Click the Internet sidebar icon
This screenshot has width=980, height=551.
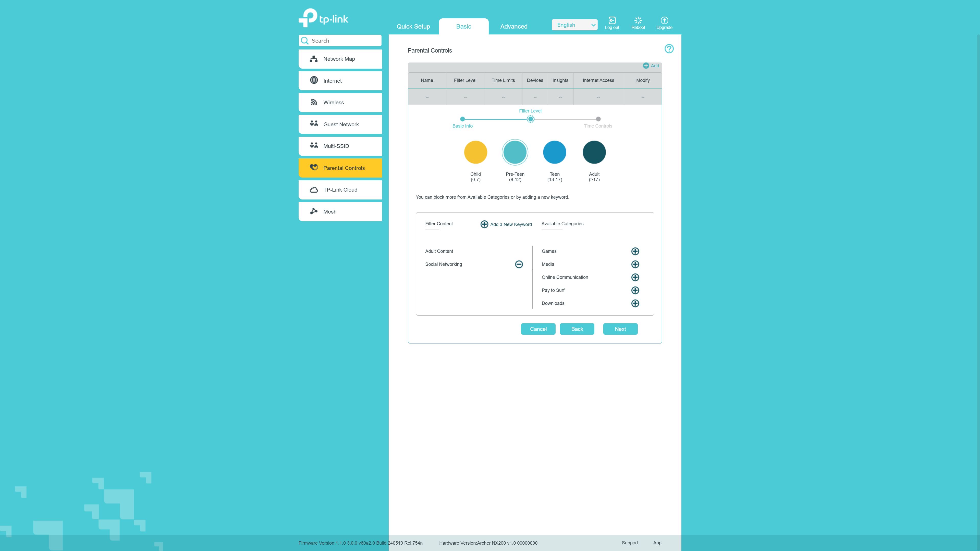(x=314, y=81)
